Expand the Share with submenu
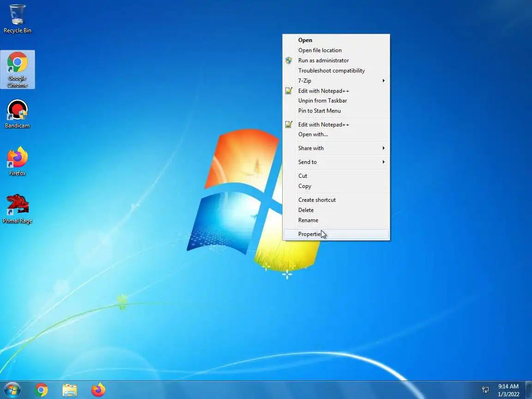This screenshot has width=532, height=399. tap(336, 148)
